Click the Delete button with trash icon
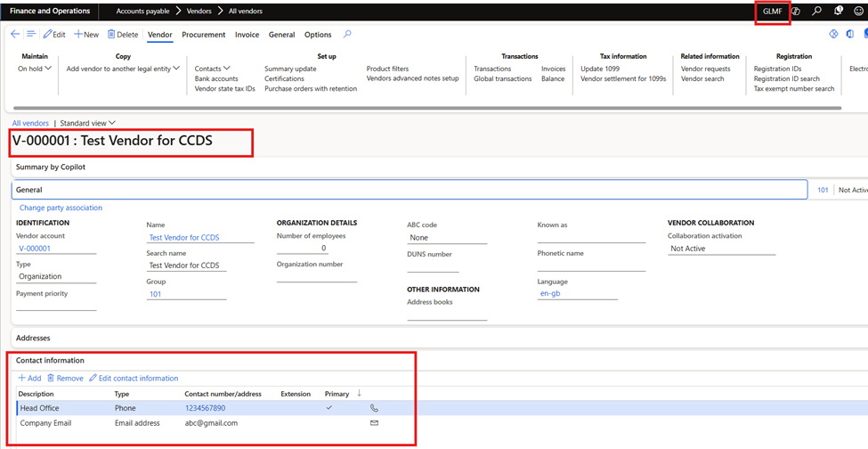 tap(123, 35)
